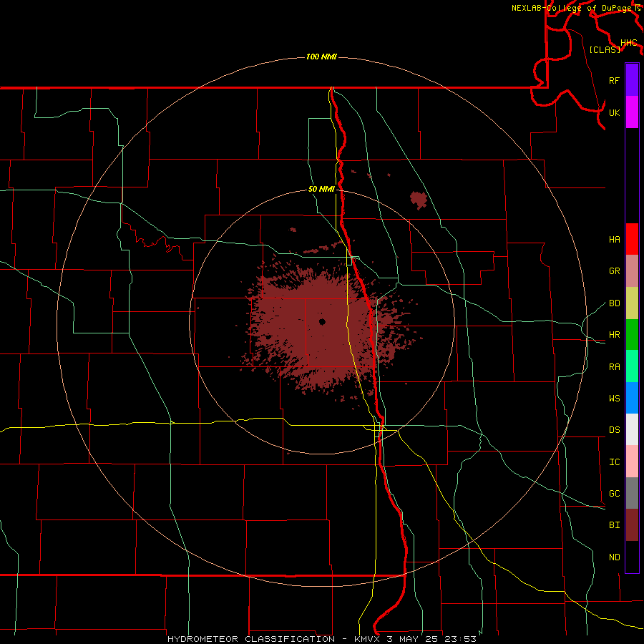Viewport: 644px width, 644px height.
Task: Click the DS legend label
Action: click(614, 430)
